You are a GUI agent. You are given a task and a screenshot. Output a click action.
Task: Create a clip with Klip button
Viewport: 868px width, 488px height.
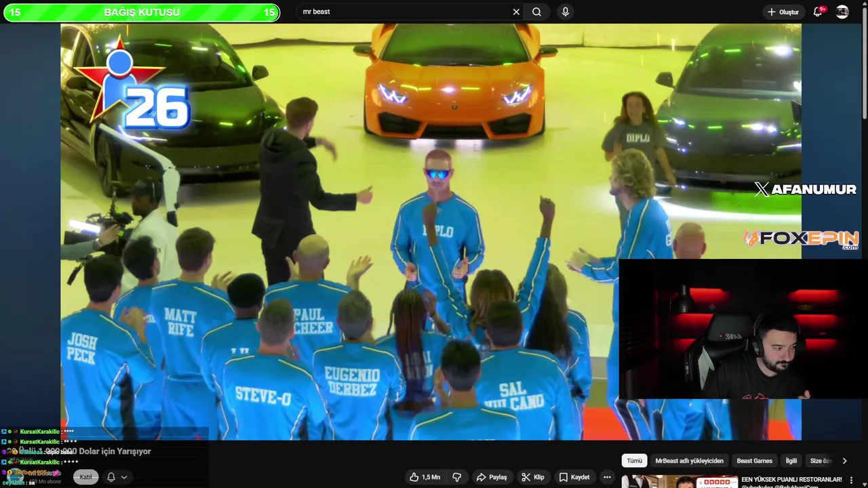click(532, 477)
